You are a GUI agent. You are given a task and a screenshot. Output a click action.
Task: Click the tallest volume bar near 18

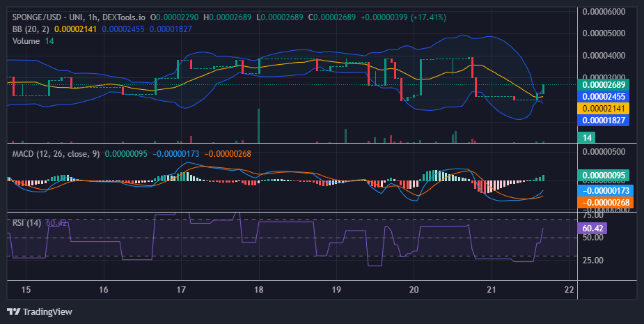(259, 125)
